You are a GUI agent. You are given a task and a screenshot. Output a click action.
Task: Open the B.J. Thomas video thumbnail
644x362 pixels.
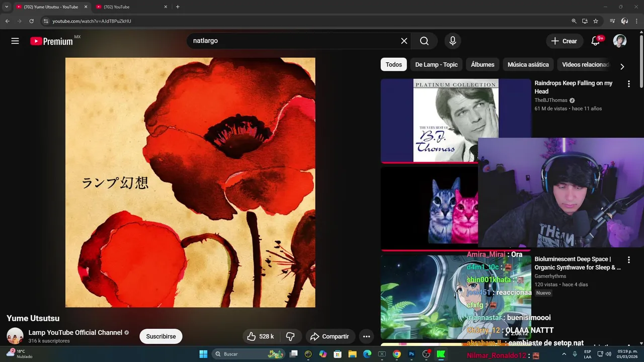point(456,120)
